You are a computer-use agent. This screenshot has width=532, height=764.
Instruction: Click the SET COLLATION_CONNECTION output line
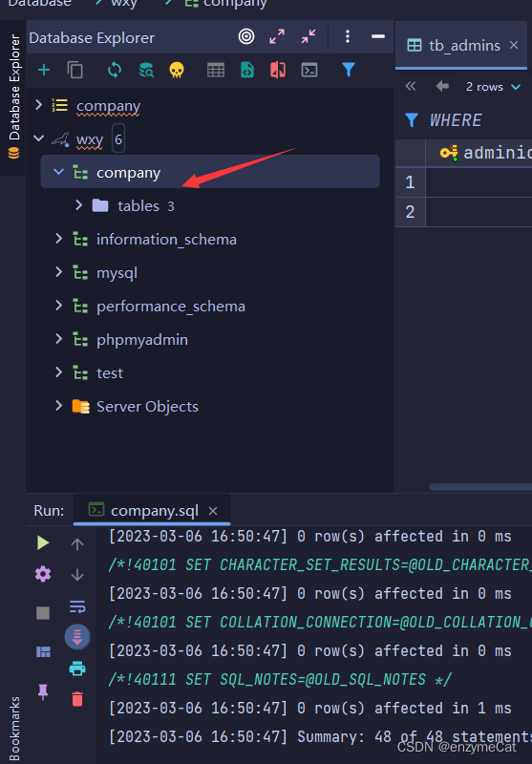(x=320, y=622)
